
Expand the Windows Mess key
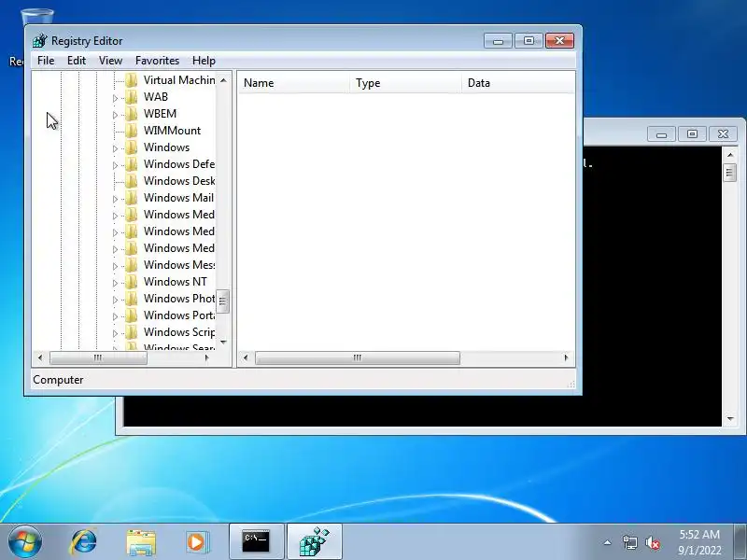pyautogui.click(x=115, y=266)
